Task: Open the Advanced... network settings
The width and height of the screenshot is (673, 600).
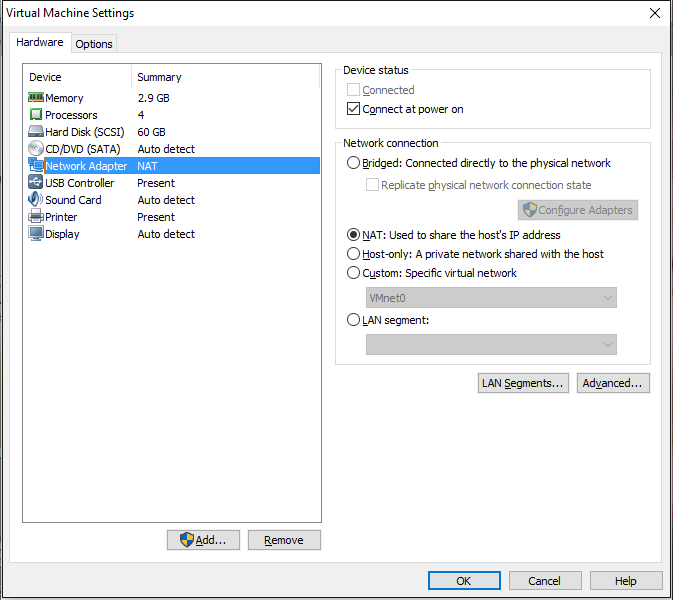Action: point(613,383)
